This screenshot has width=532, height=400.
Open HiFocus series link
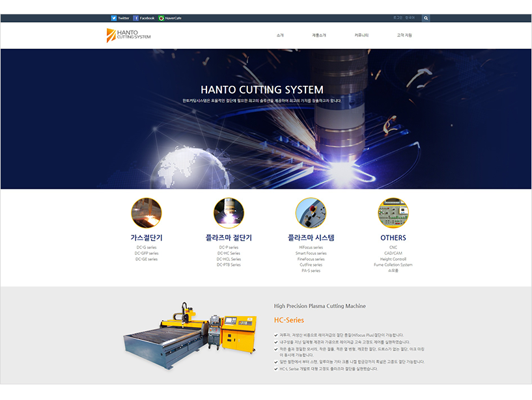coord(311,247)
